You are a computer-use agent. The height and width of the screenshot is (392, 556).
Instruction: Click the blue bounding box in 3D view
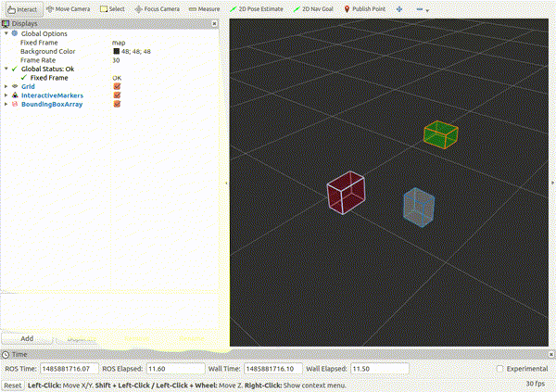(419, 208)
